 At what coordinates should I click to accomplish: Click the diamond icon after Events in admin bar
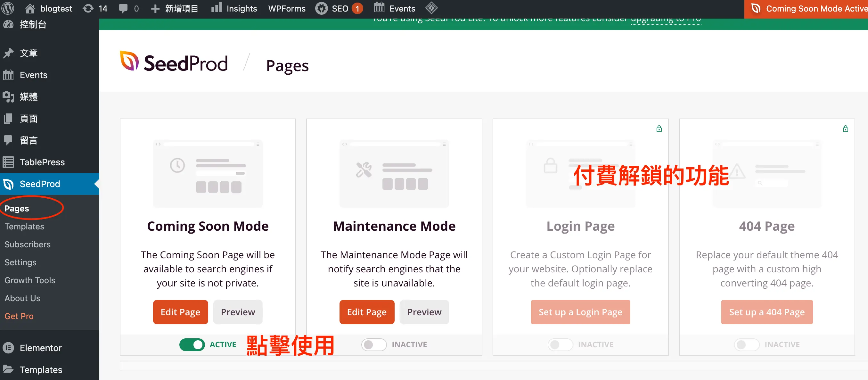(431, 8)
